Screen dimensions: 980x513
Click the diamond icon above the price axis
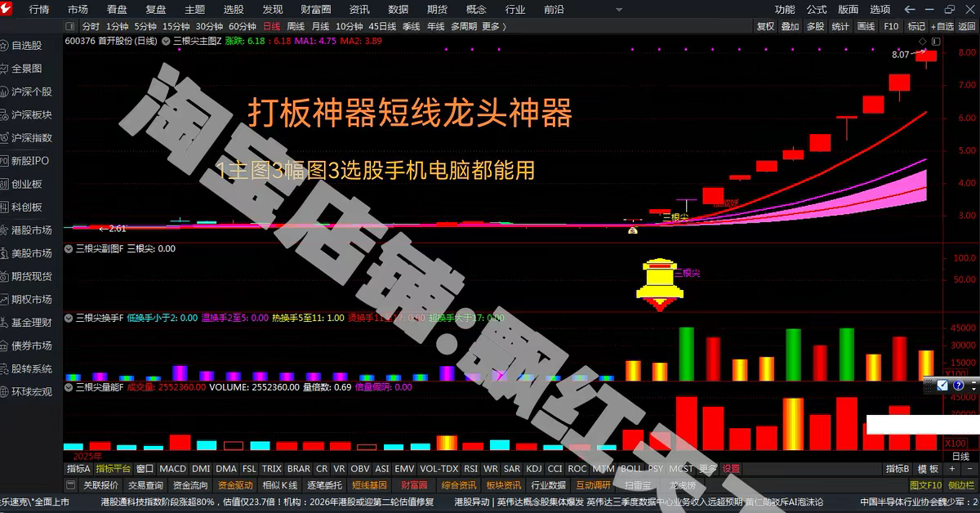(923, 41)
